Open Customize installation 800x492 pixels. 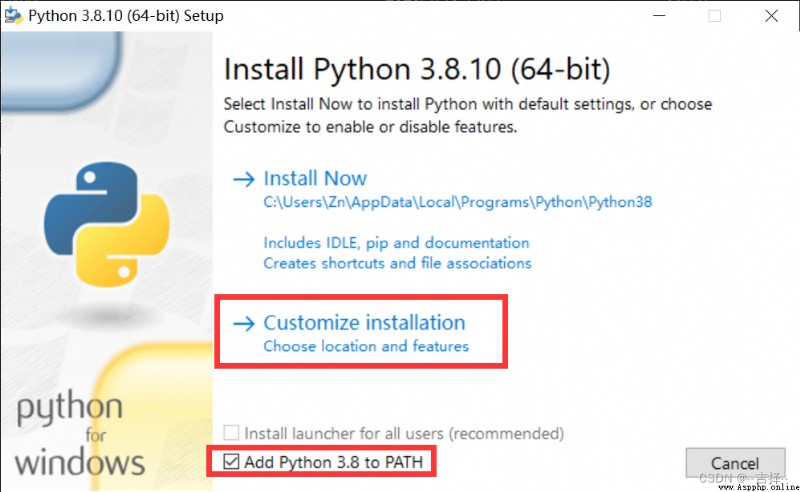364,323
